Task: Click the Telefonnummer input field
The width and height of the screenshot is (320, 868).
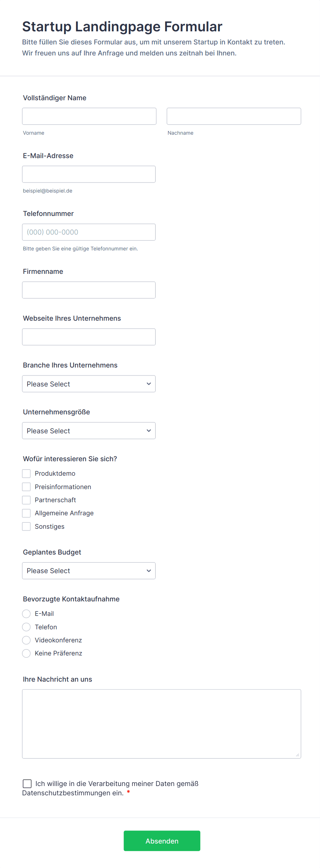Action: (x=89, y=232)
